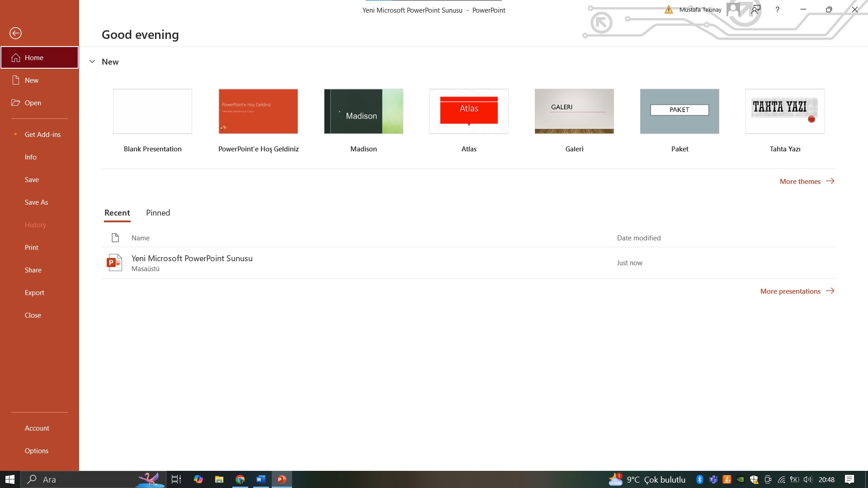Click the More themes link
The height and width of the screenshot is (488, 868).
pyautogui.click(x=807, y=181)
